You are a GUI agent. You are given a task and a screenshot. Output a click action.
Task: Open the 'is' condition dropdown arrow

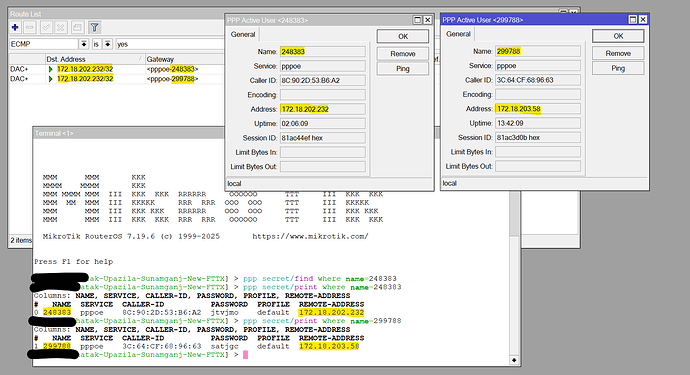click(x=108, y=44)
